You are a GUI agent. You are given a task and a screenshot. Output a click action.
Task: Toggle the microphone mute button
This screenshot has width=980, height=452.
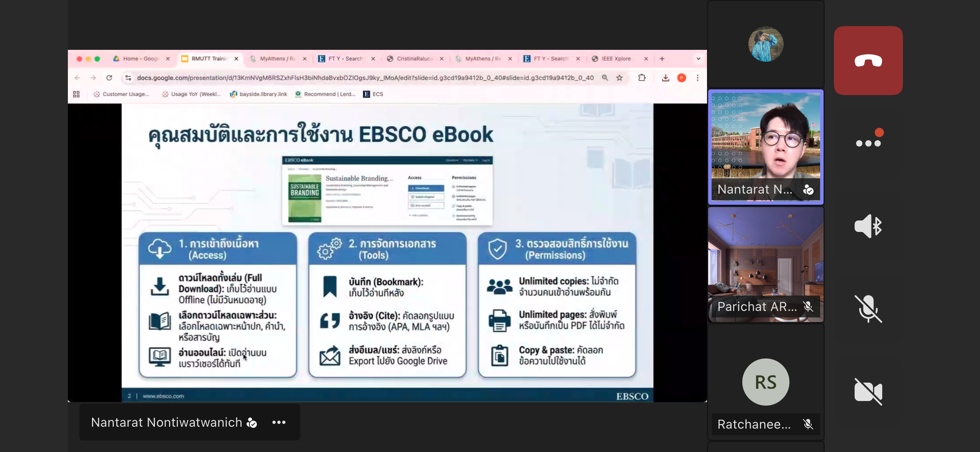click(868, 309)
